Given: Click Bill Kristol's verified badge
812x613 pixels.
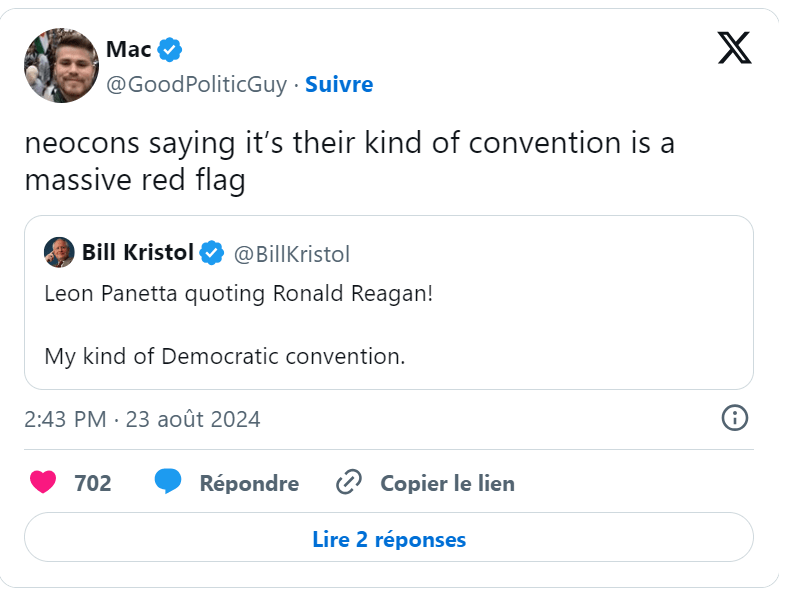Looking at the screenshot, I should tap(211, 253).
